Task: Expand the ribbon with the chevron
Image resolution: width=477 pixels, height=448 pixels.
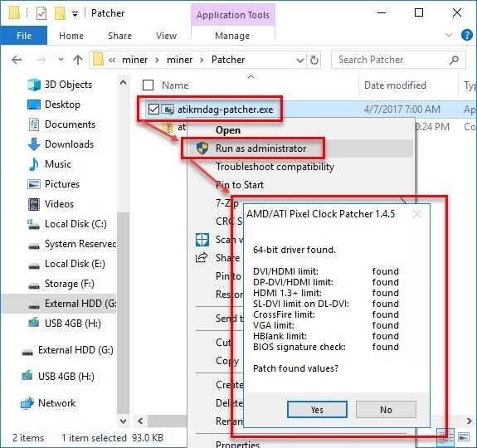Action: coord(449,36)
